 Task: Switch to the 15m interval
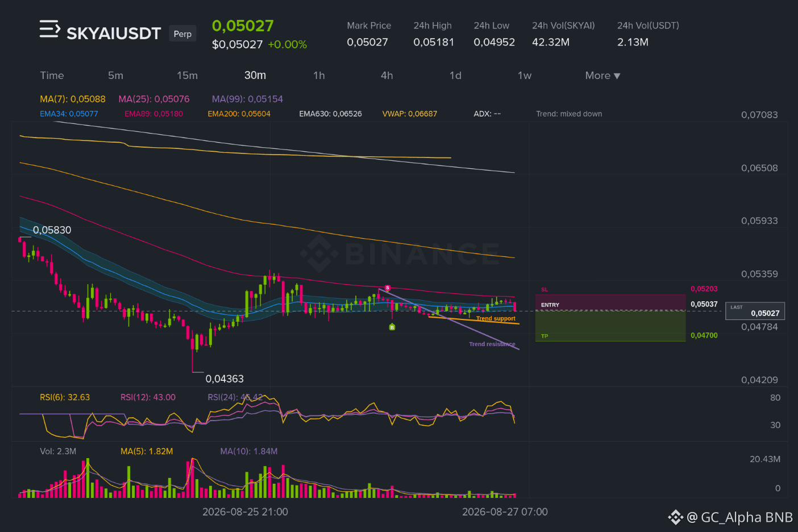point(187,76)
